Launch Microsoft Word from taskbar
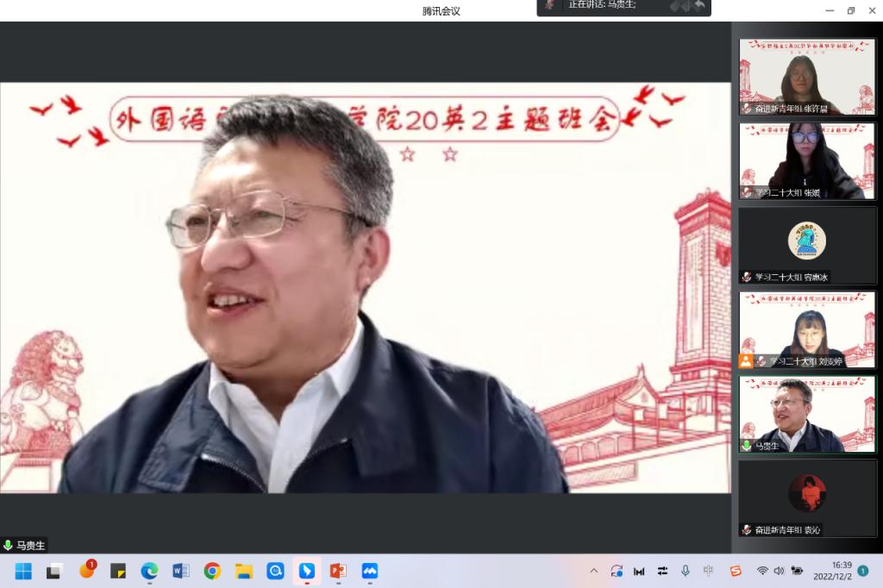883x588 pixels. (181, 571)
